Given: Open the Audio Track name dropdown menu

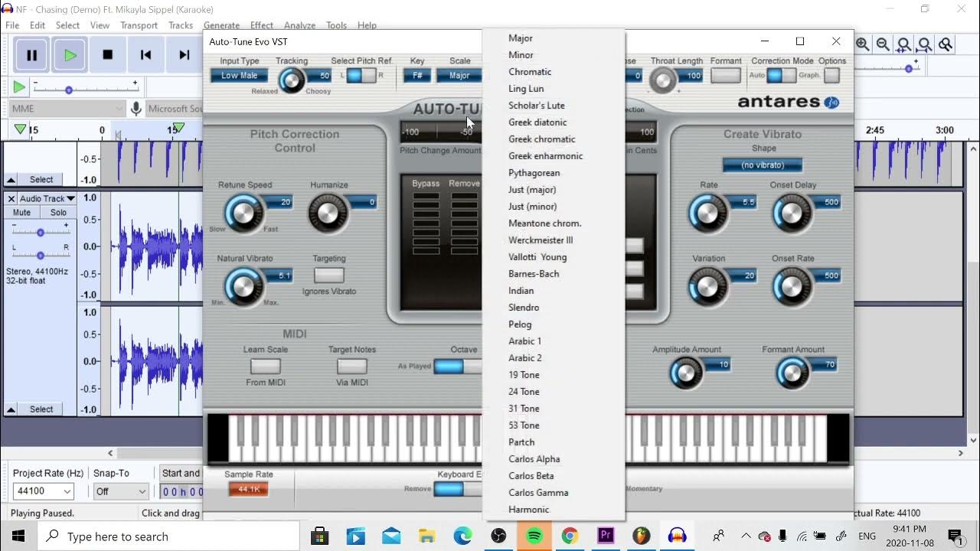Looking at the screenshot, I should coord(47,198).
